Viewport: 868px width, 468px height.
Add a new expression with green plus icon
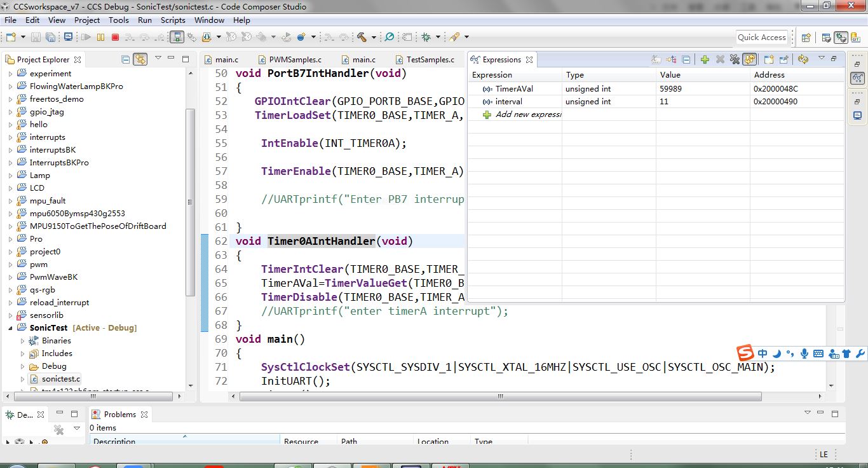[705, 59]
